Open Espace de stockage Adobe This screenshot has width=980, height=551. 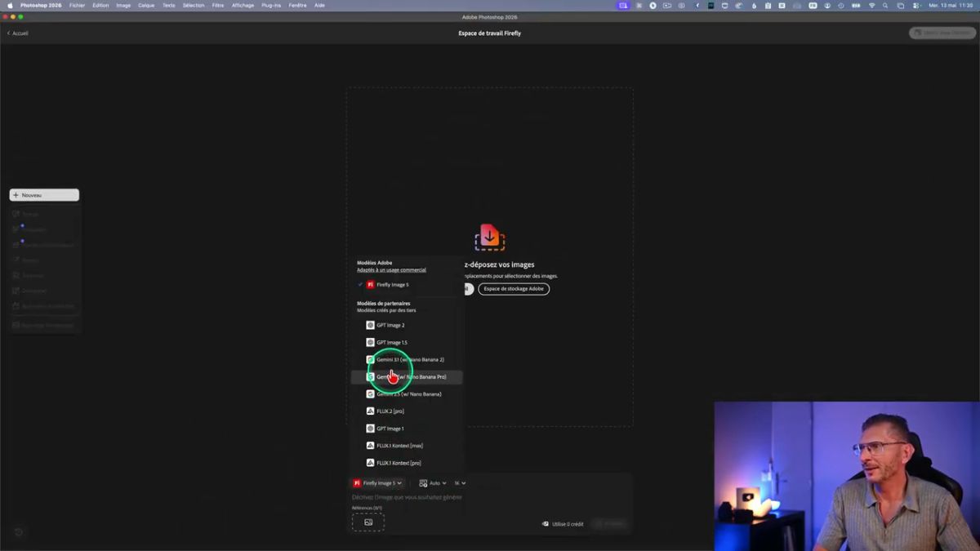(514, 289)
